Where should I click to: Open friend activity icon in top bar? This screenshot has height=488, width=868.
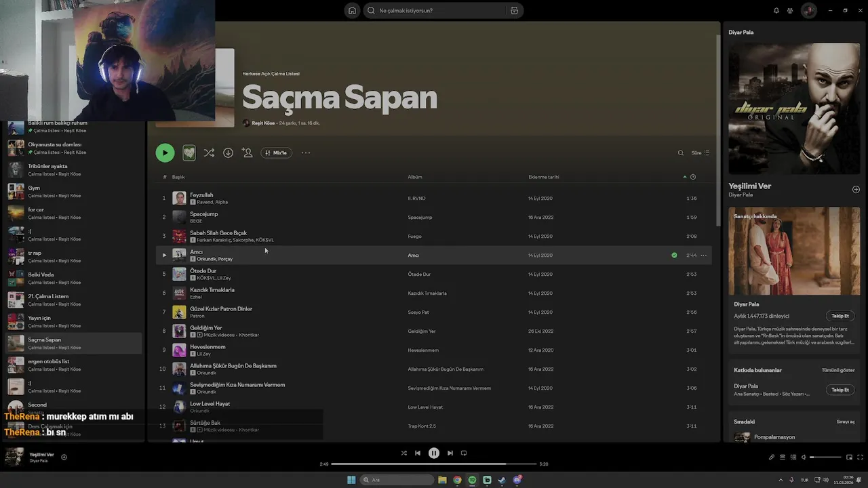(x=790, y=11)
